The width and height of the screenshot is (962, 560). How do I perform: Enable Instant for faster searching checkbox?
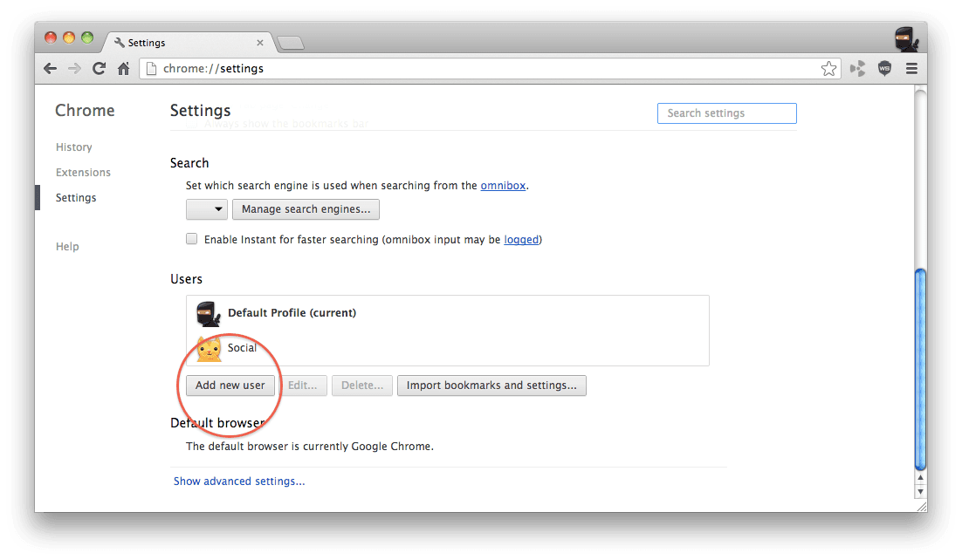click(x=192, y=239)
